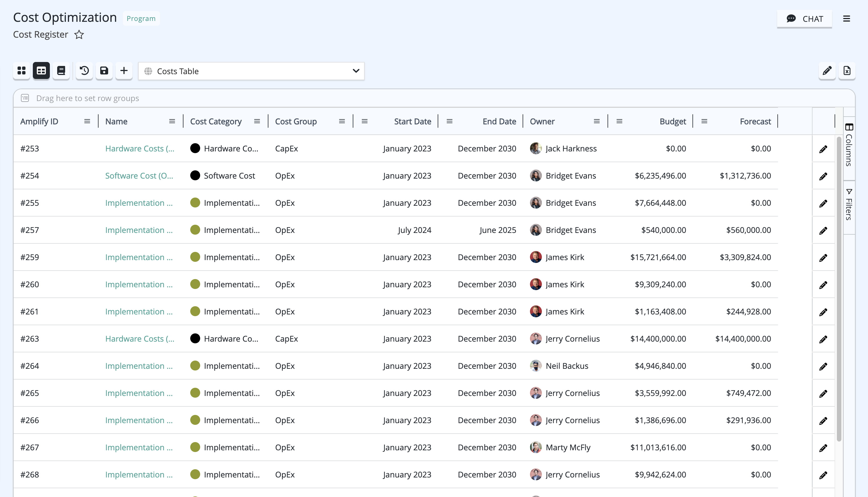Screen dimensions: 868x497
Task: Click the Program tag badge
Action: click(x=141, y=18)
